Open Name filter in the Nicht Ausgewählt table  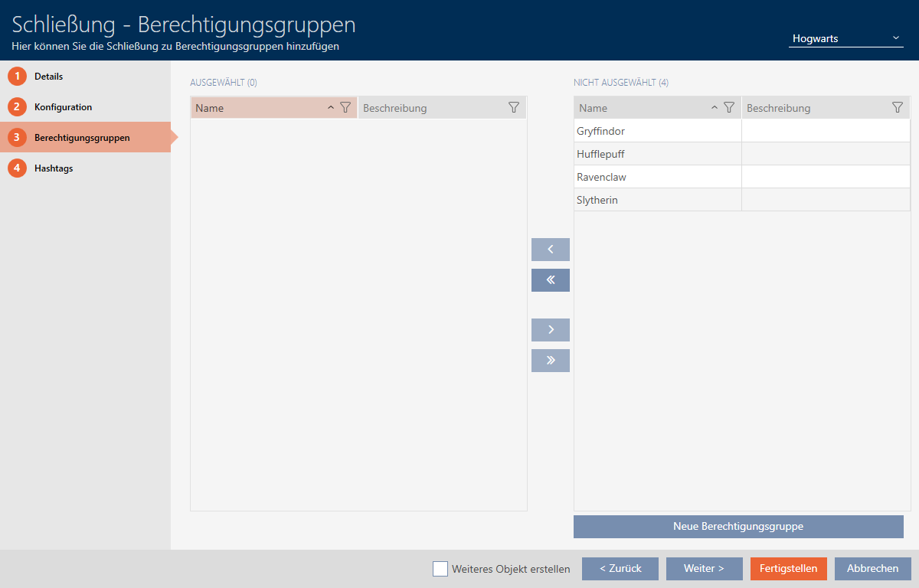pyautogui.click(x=729, y=108)
